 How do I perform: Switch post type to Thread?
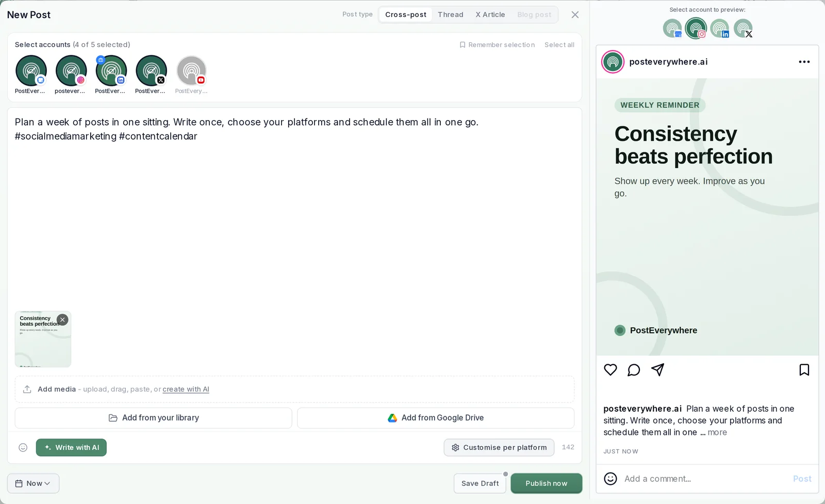(x=451, y=14)
